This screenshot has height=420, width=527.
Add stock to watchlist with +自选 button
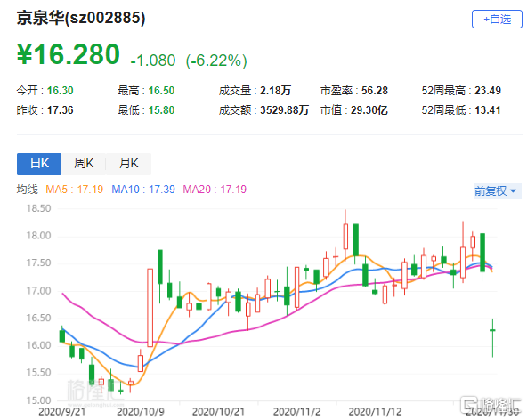[497, 20]
